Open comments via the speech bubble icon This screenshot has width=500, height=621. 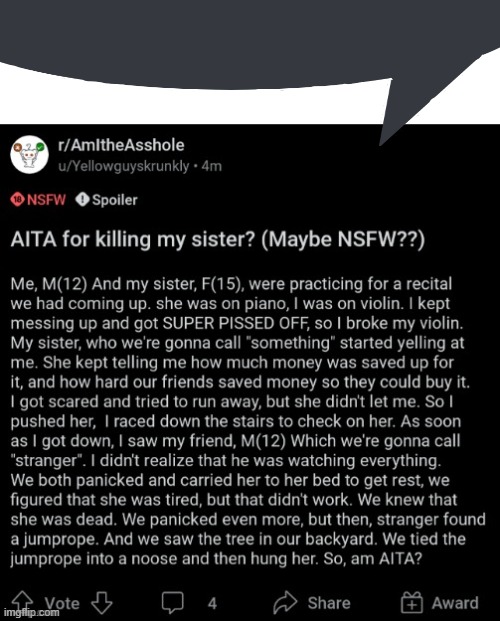pos(173,603)
